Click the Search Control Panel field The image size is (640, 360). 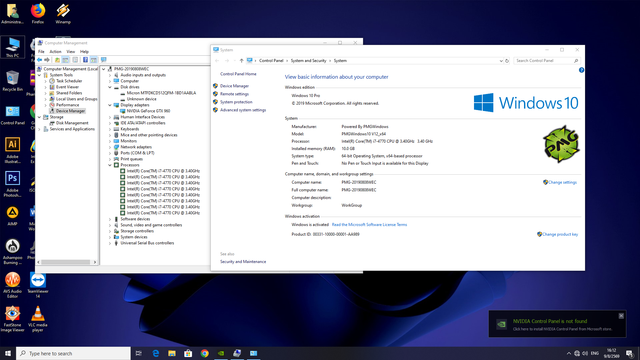[x=547, y=61]
